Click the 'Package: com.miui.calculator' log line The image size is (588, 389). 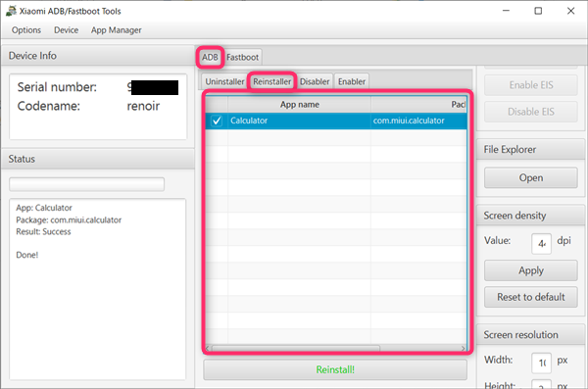pyautogui.click(x=69, y=220)
